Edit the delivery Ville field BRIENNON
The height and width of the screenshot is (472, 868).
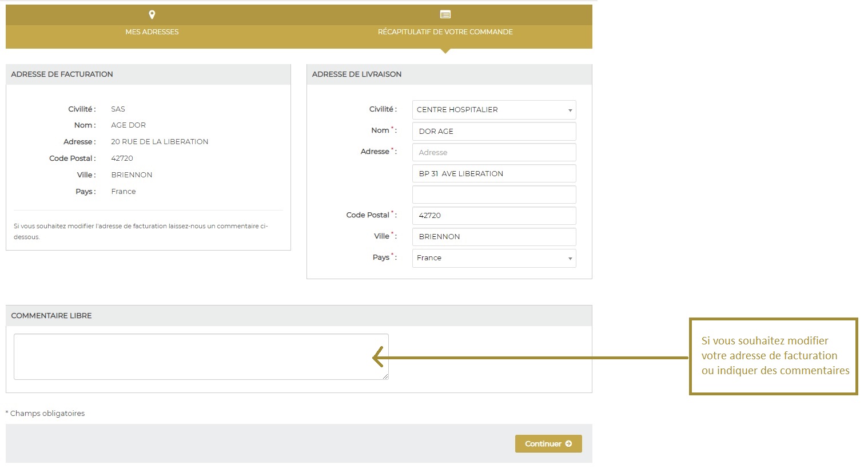(493, 237)
